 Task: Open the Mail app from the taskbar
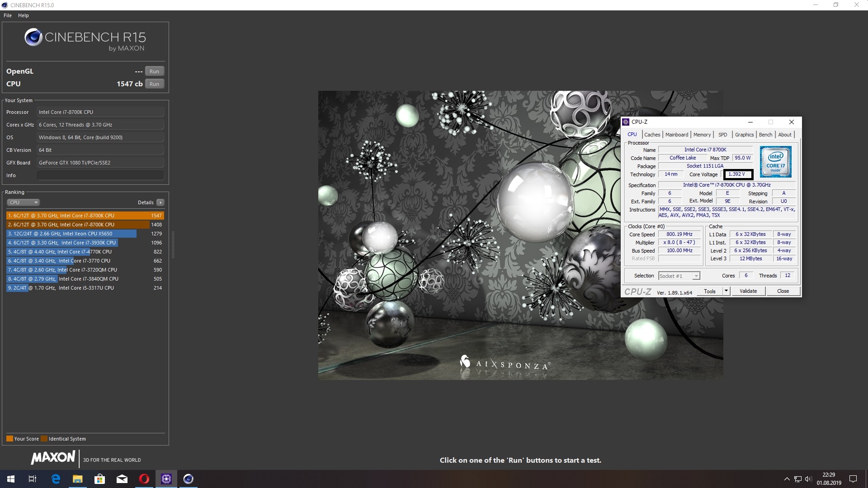coord(122,479)
